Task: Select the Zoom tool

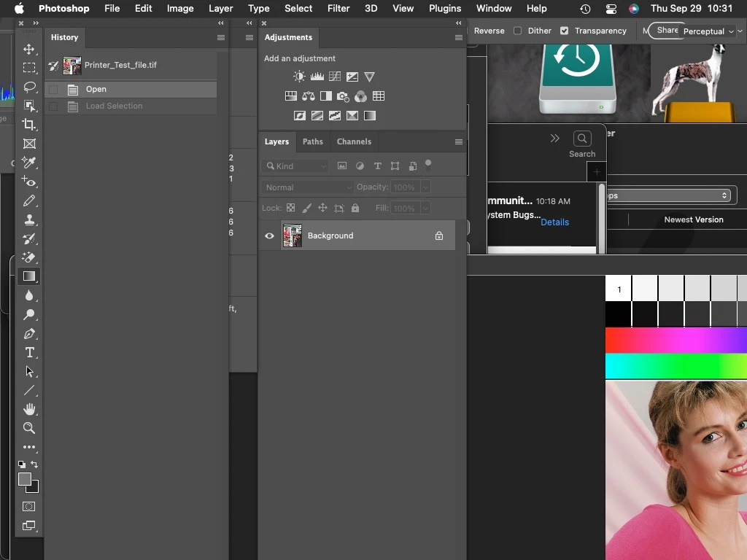Action: tap(29, 428)
